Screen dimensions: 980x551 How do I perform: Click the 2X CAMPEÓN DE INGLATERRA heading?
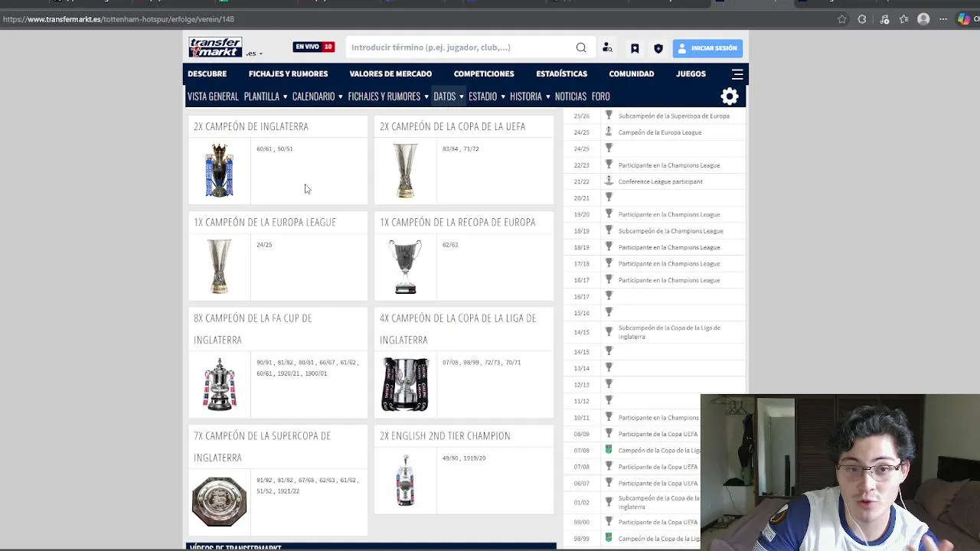tap(250, 126)
